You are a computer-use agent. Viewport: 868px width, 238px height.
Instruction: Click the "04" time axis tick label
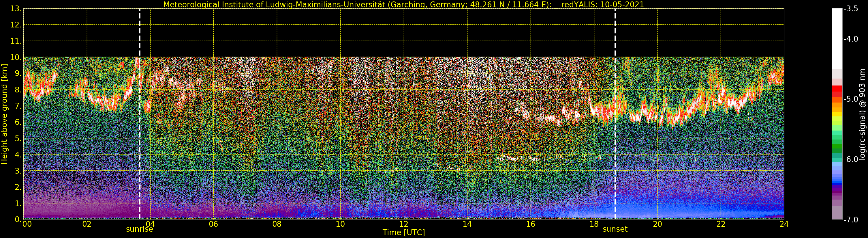tap(150, 224)
